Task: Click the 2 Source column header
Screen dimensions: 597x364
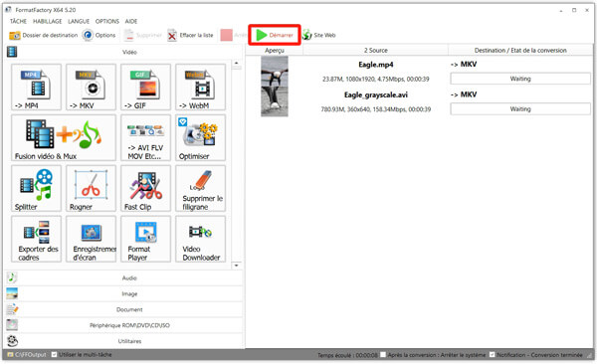Action: tap(376, 51)
